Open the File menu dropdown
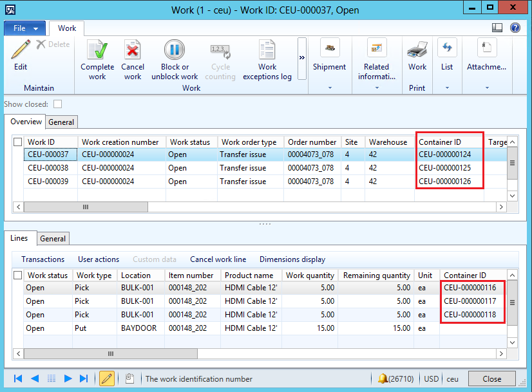This screenshot has height=392, width=532. tap(25, 28)
